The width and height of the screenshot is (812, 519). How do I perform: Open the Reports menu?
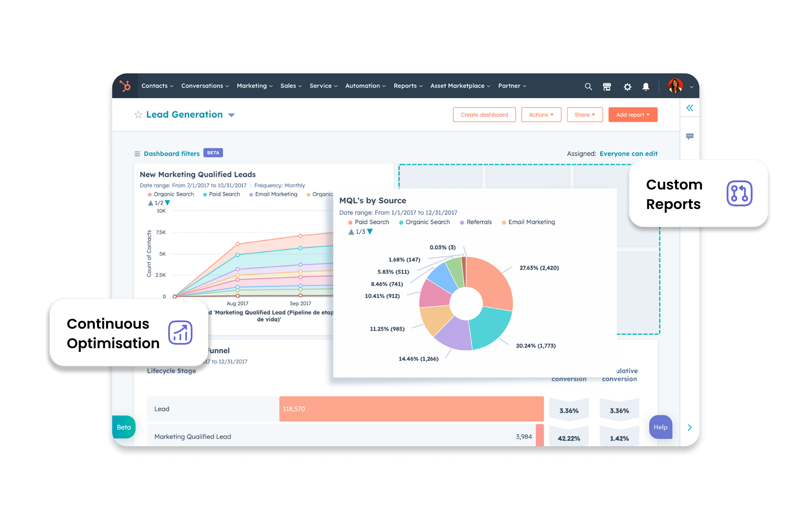pyautogui.click(x=408, y=86)
